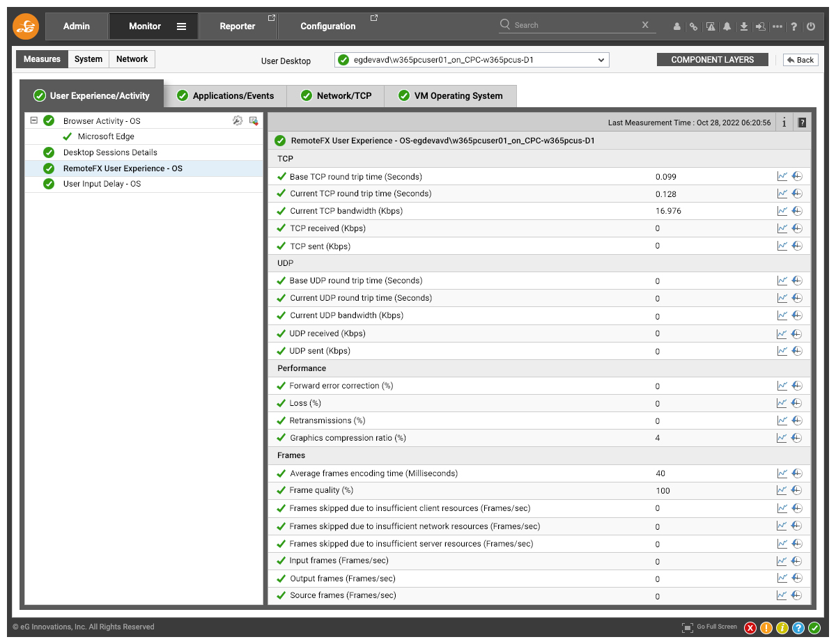This screenshot has width=836, height=644.
Task: Click the Browser Activity test configuration gear icon
Action: (x=238, y=120)
